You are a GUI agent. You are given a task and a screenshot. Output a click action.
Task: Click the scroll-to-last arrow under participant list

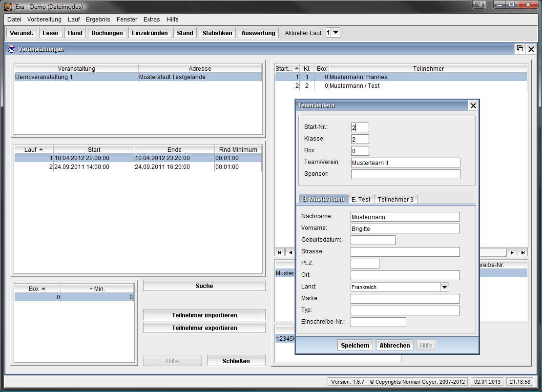click(x=523, y=252)
